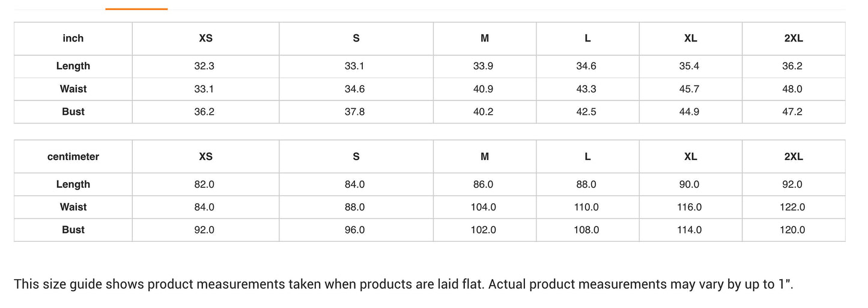
Task: Click the 43.3 waist value for L
Action: 586,89
